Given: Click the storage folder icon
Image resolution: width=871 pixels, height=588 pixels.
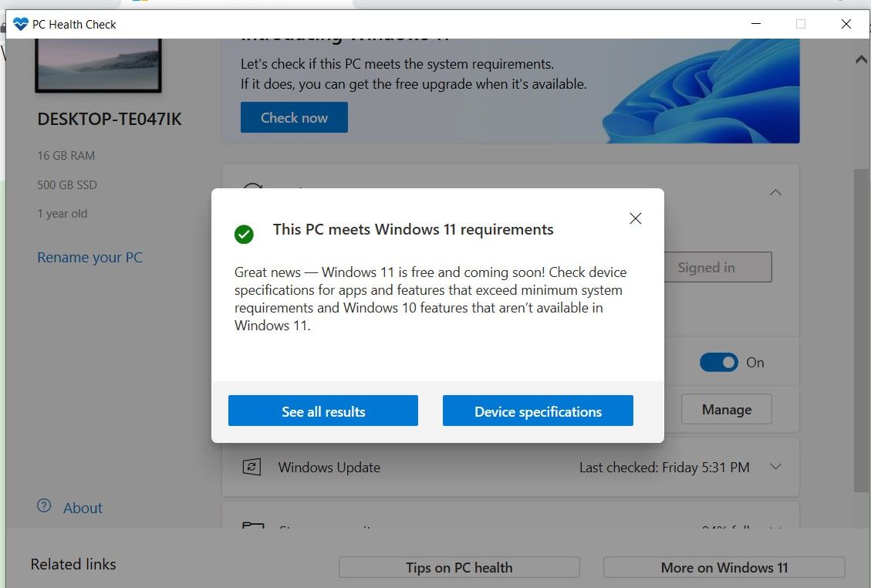Looking at the screenshot, I should point(253,525).
